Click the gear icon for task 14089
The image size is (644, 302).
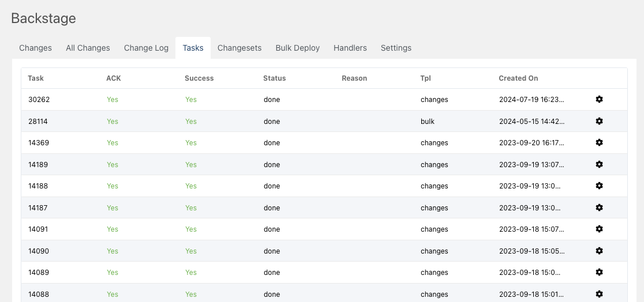point(599,272)
